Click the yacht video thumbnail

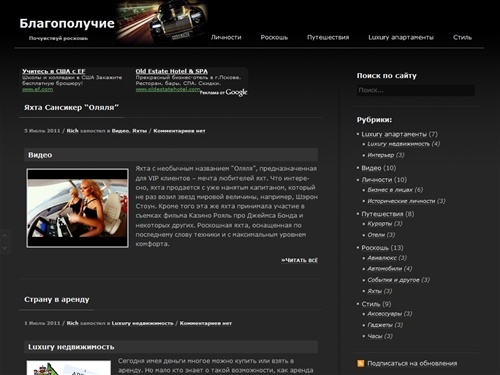(x=77, y=208)
